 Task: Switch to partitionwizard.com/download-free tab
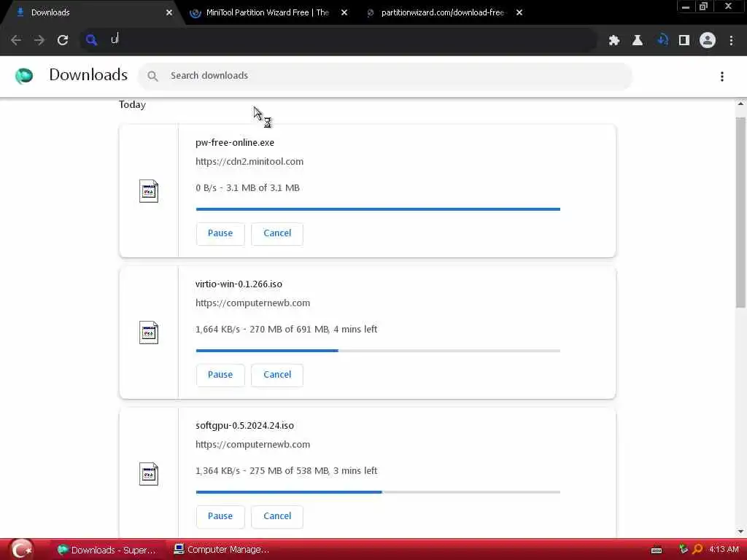(x=443, y=13)
